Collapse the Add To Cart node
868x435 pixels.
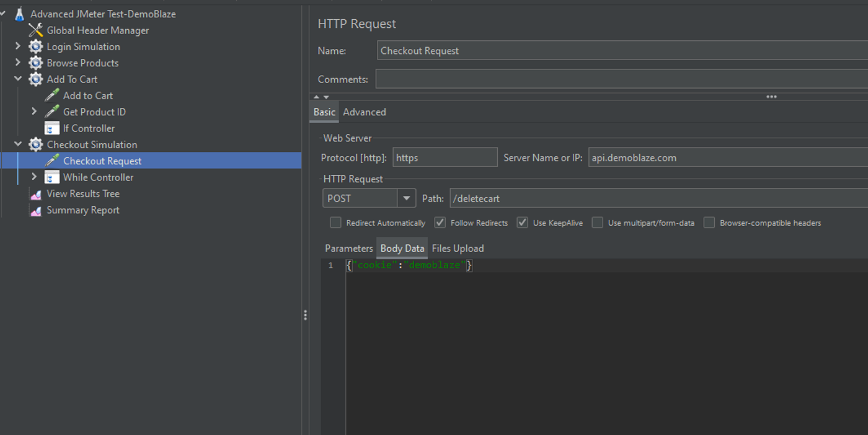17,79
